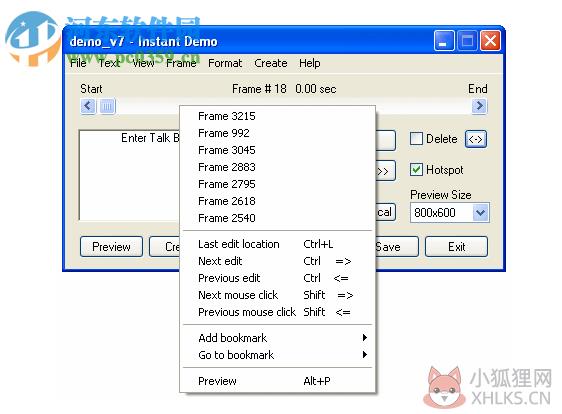Check the Delete checkbox
Viewport: 562px width, 414px height.
click(416, 139)
